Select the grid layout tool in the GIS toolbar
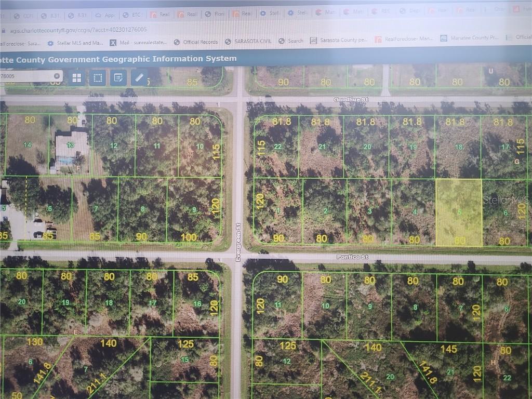532x399 pixels. (x=76, y=77)
